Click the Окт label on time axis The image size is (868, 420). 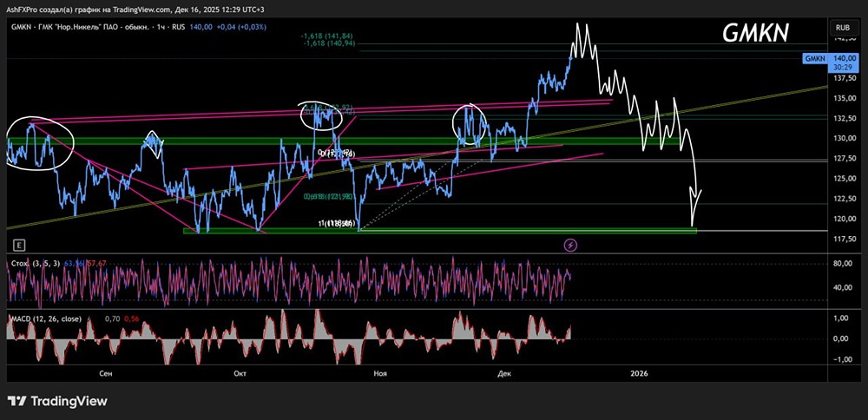pos(240,374)
